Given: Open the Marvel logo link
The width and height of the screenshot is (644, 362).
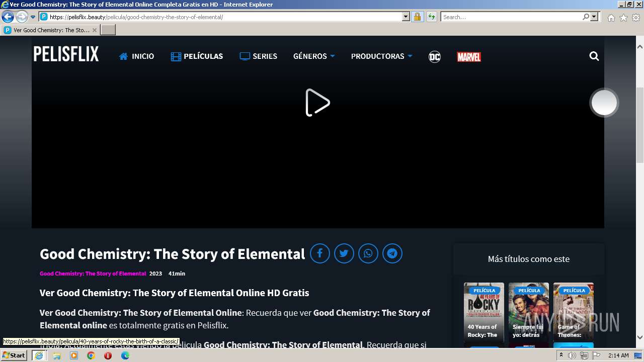Looking at the screenshot, I should point(469,57).
